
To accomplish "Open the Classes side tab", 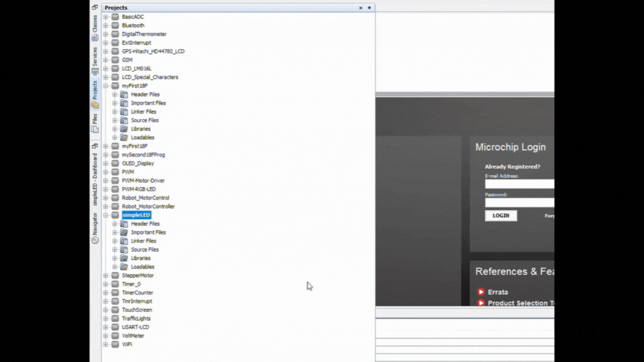I will pyautogui.click(x=95, y=28).
